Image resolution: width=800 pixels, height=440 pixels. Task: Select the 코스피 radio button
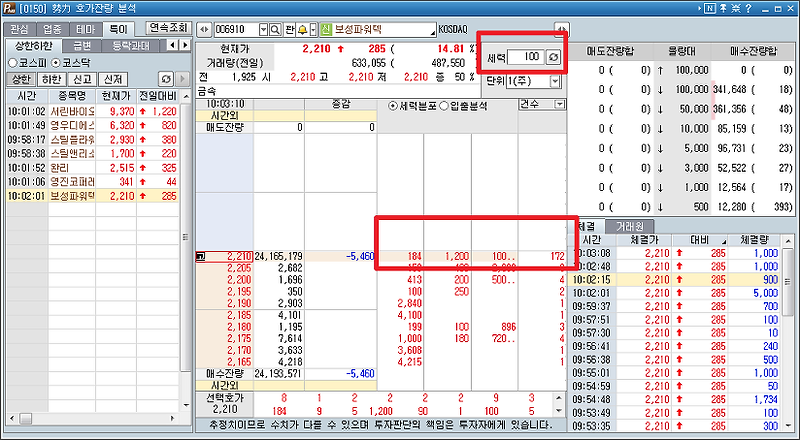pos(13,63)
